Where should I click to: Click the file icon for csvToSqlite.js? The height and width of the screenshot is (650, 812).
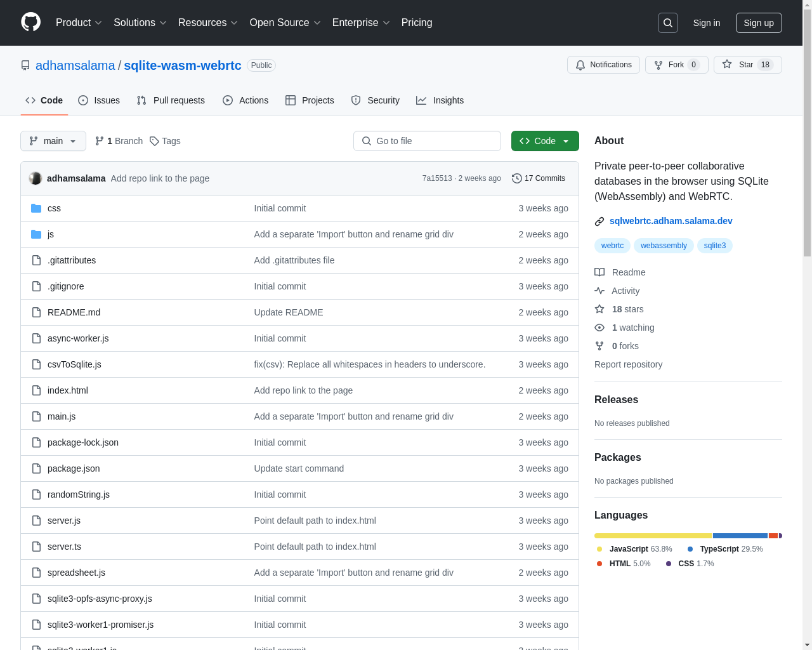(36, 364)
